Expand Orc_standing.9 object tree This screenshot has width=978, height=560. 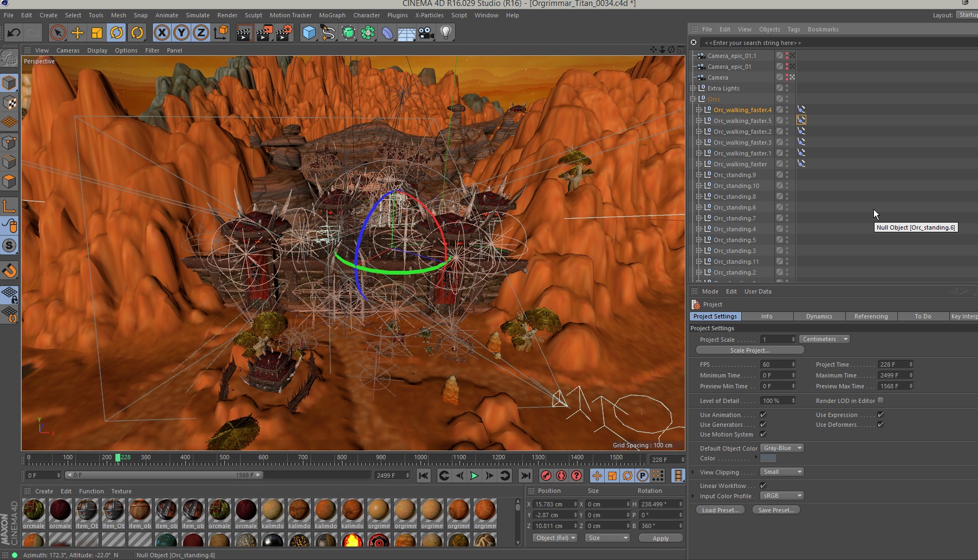[699, 175]
